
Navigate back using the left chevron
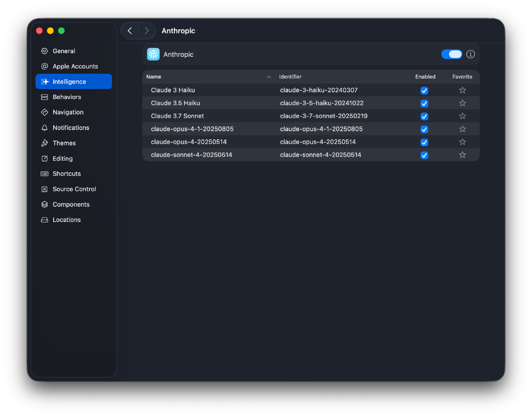(x=130, y=31)
